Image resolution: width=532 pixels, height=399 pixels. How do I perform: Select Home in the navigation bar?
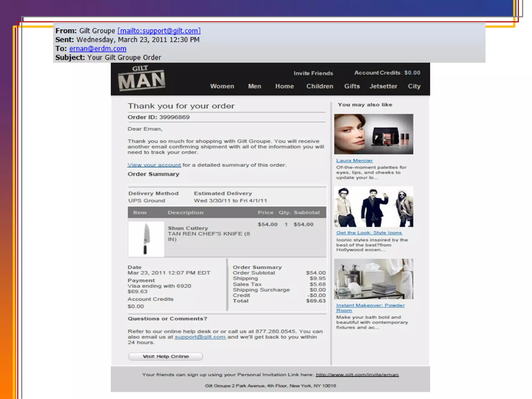tap(284, 86)
